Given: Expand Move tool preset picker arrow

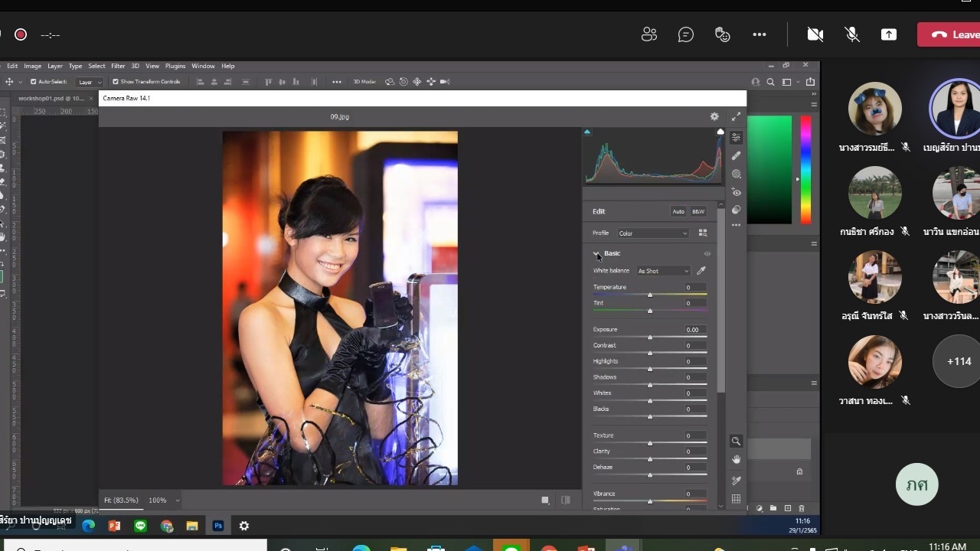Looking at the screenshot, I should pos(20,82).
